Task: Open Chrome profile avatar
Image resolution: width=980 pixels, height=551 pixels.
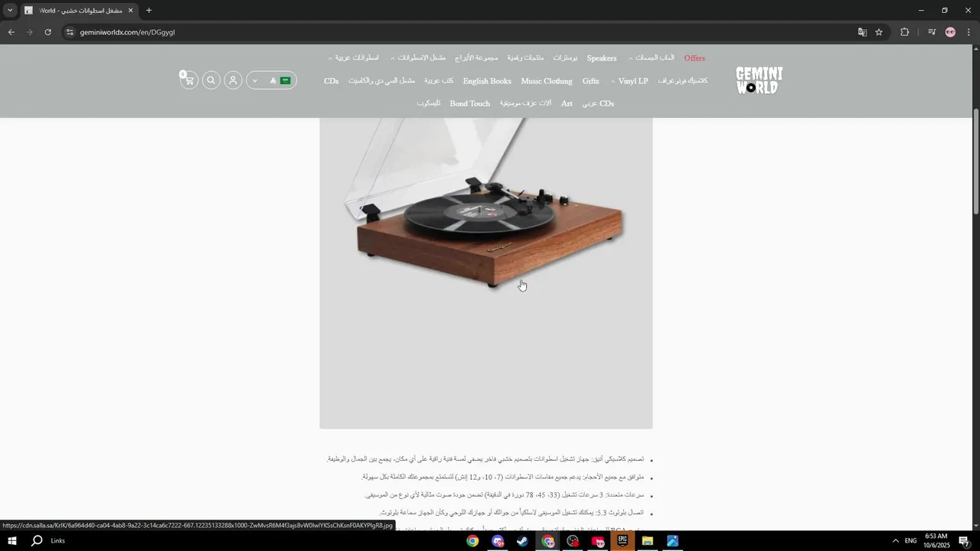Action: pos(951,32)
